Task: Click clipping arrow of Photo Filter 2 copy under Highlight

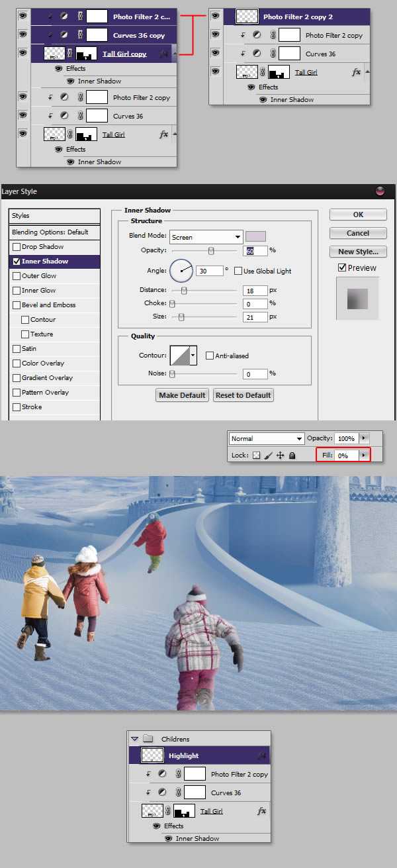Action: (149, 774)
